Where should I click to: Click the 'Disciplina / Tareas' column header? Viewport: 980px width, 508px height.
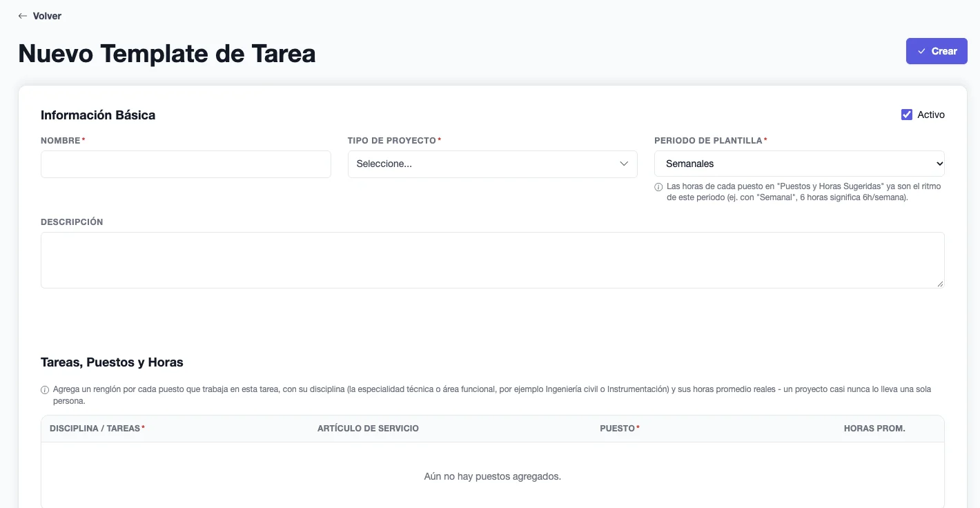(97, 429)
